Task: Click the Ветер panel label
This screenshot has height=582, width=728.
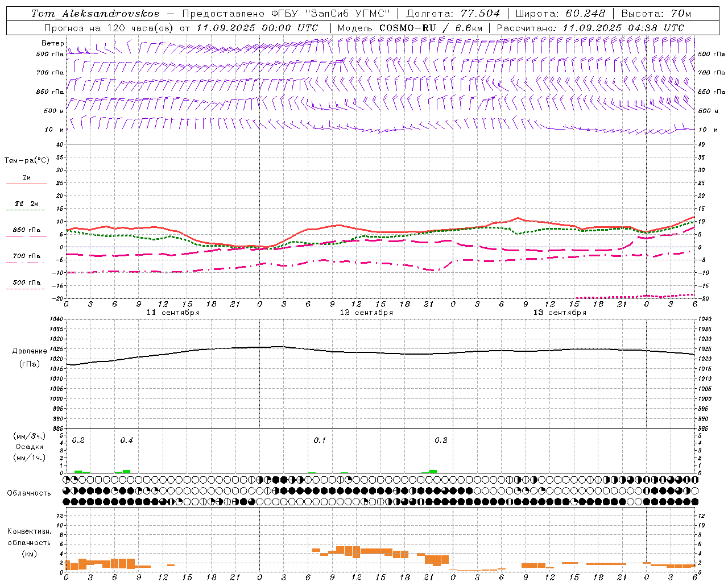Action: point(53,43)
